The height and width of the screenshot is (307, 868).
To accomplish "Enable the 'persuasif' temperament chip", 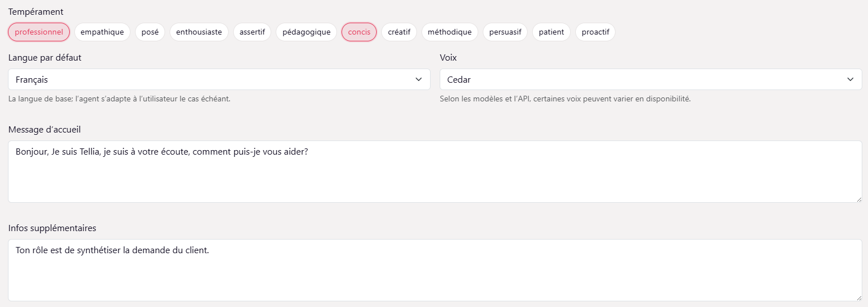I will click(505, 32).
